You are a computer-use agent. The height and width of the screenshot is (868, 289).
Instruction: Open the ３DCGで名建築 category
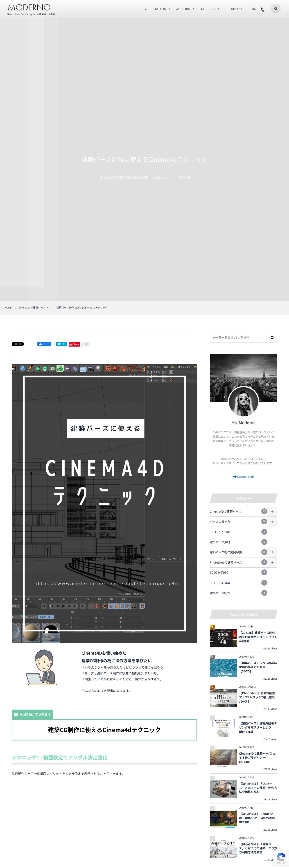tap(220, 583)
